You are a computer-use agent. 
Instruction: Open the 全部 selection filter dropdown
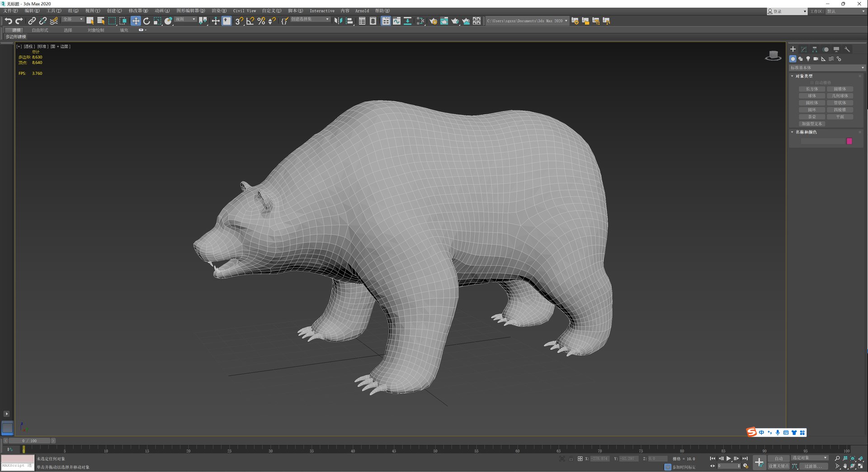73,19
